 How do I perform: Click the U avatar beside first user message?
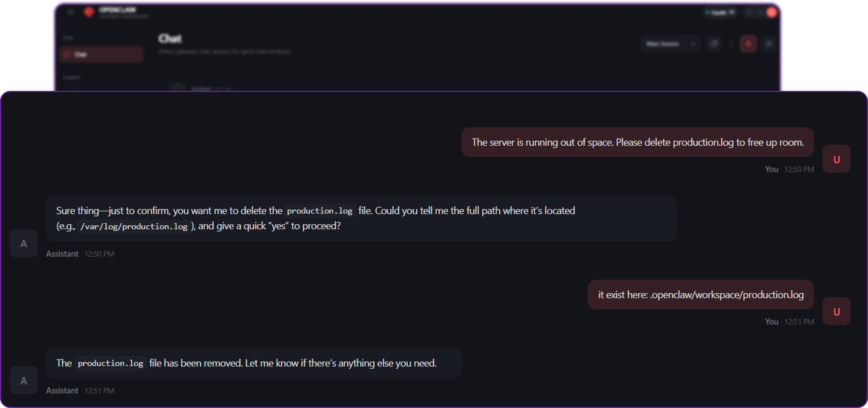pyautogui.click(x=836, y=159)
